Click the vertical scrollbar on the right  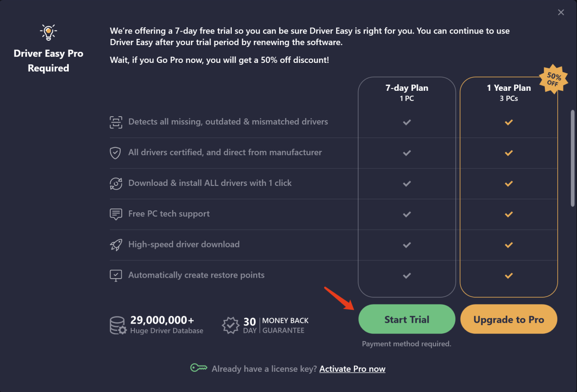tap(572, 159)
